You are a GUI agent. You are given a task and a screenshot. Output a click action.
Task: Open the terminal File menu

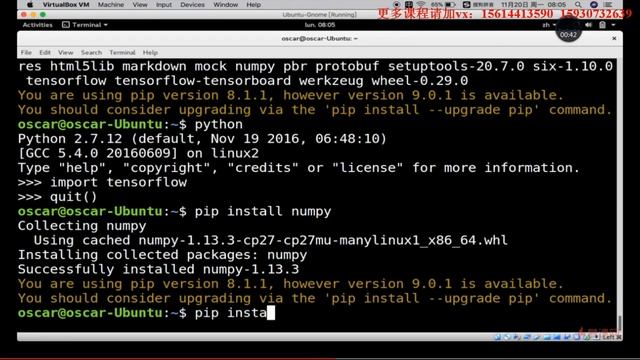(26, 52)
